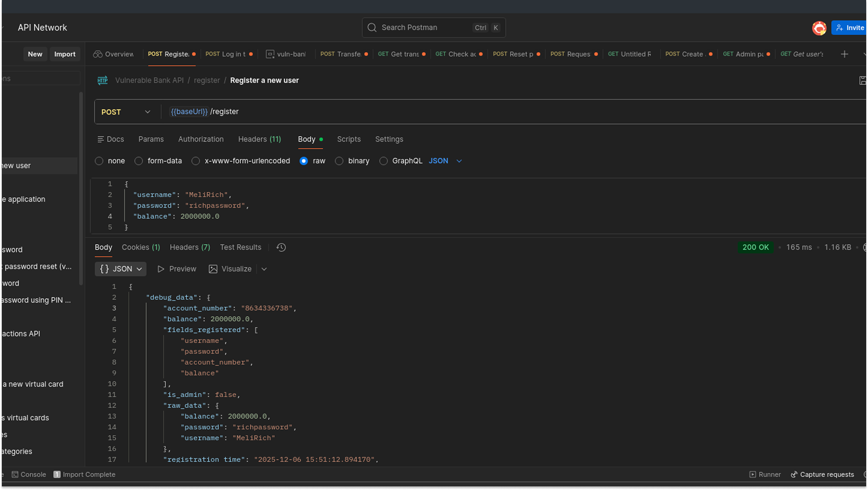The height and width of the screenshot is (490, 868).
Task: Click the Visualize response icon
Action: tap(213, 269)
